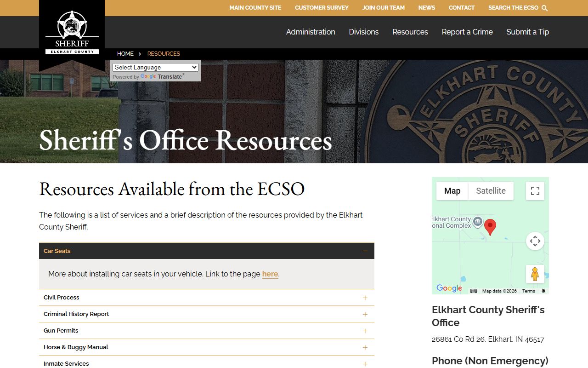This screenshot has height=368, width=588.
Task: Expand Horse & Buggy Manual with the plus icon
Action: pos(365,347)
